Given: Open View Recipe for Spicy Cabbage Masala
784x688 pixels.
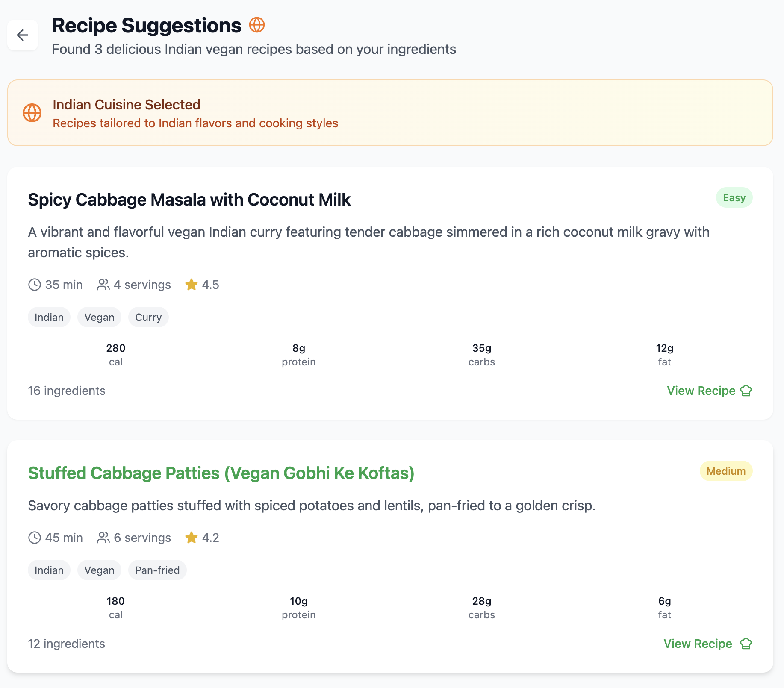Looking at the screenshot, I should [701, 391].
